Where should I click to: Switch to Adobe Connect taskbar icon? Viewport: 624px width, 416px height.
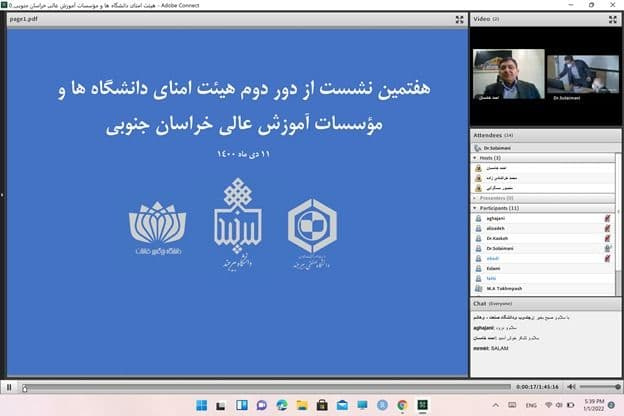click(x=422, y=405)
